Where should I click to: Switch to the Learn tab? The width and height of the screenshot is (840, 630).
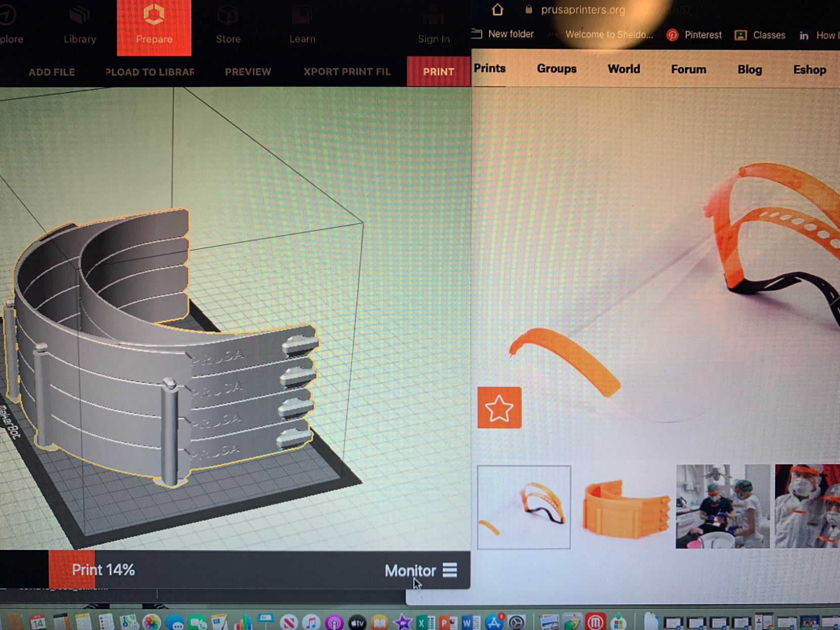coord(302,25)
